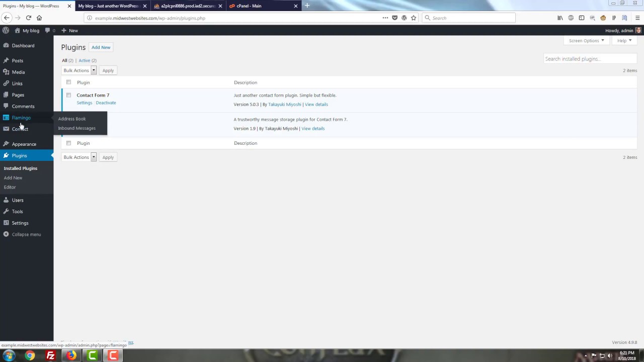This screenshot has height=362, width=644.
Task: Open Takayuki Miyoshi author link for Contact Form 7
Action: (285, 105)
